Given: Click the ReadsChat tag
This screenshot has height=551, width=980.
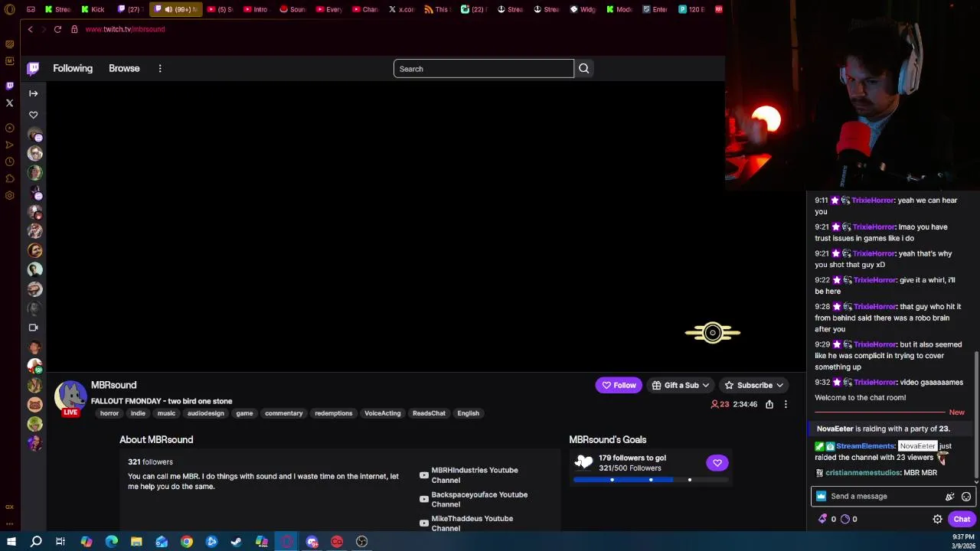Looking at the screenshot, I should coord(429,413).
